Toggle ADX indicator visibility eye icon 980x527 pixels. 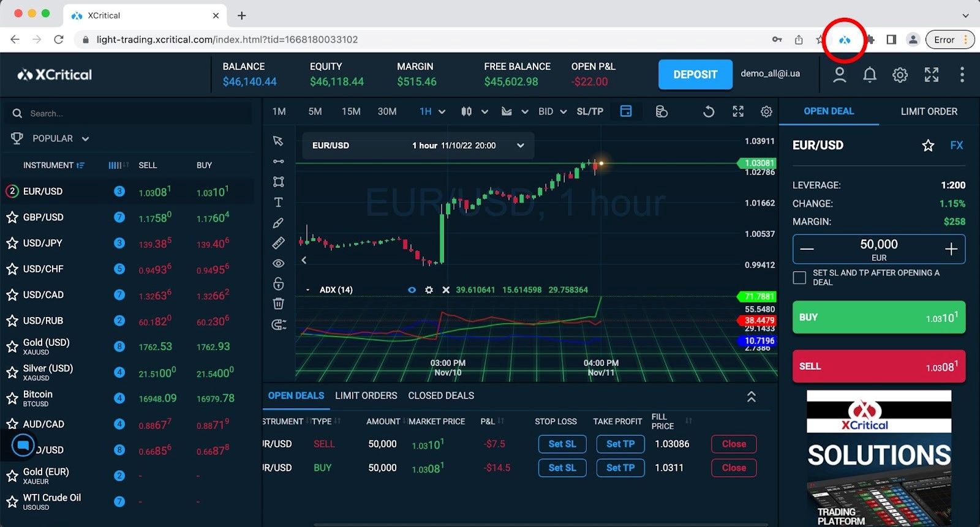click(x=412, y=290)
